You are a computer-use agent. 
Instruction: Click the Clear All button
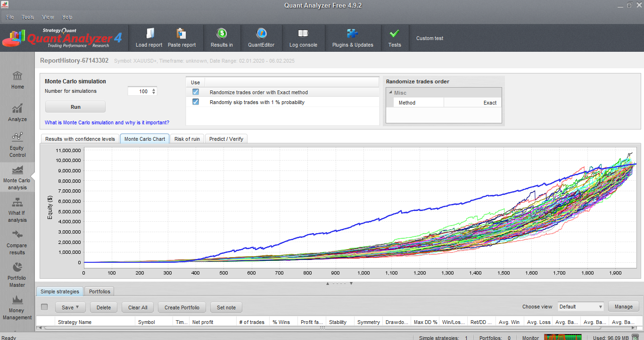(x=138, y=307)
